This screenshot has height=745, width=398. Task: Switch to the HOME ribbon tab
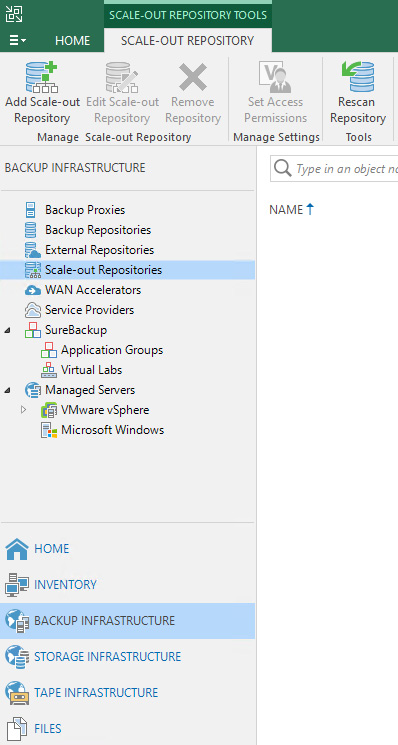pos(72,41)
